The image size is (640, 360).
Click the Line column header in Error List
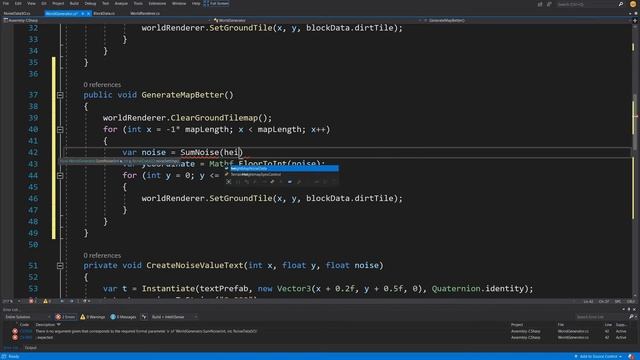[x=608, y=325]
